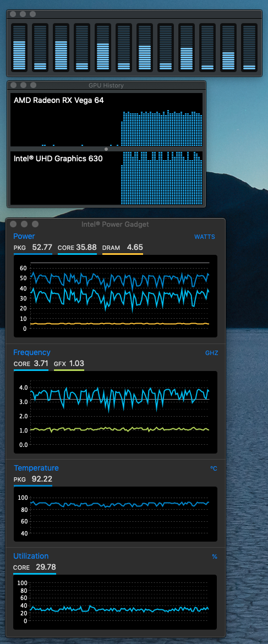The width and height of the screenshot is (268, 644).
Task: Click the frequency graph in Intel Power Gadget
Action: [116, 412]
